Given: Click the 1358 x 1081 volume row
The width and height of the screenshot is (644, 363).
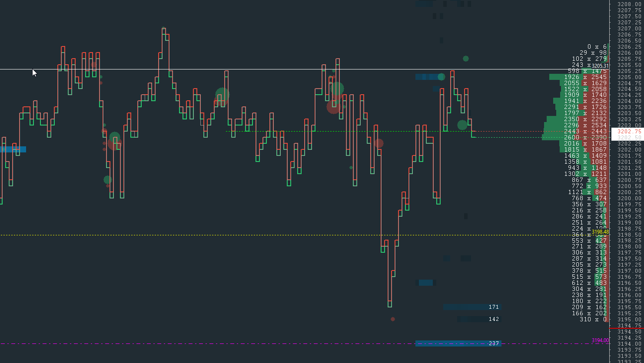Looking at the screenshot, I should tap(586, 162).
